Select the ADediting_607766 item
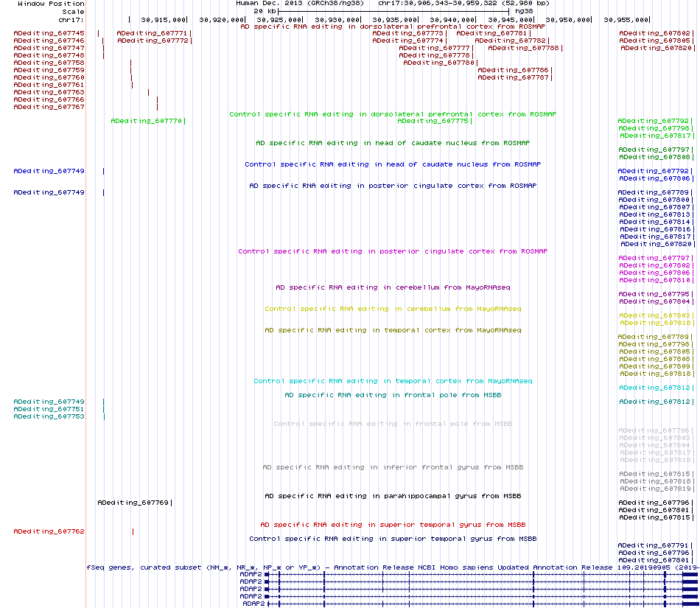 pos(49,99)
